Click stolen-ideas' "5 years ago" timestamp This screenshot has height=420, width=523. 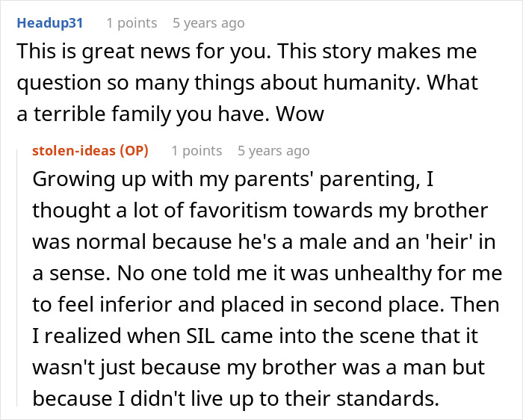[x=273, y=151]
